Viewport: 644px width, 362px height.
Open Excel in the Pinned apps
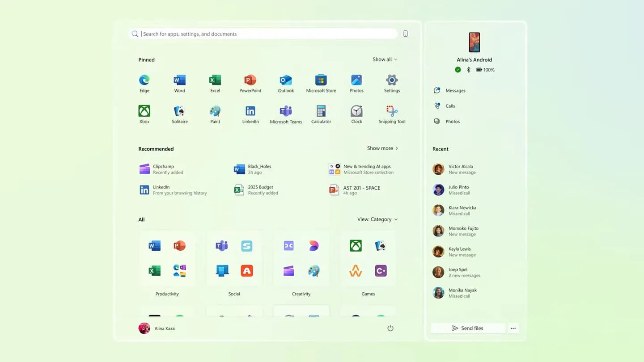(215, 84)
